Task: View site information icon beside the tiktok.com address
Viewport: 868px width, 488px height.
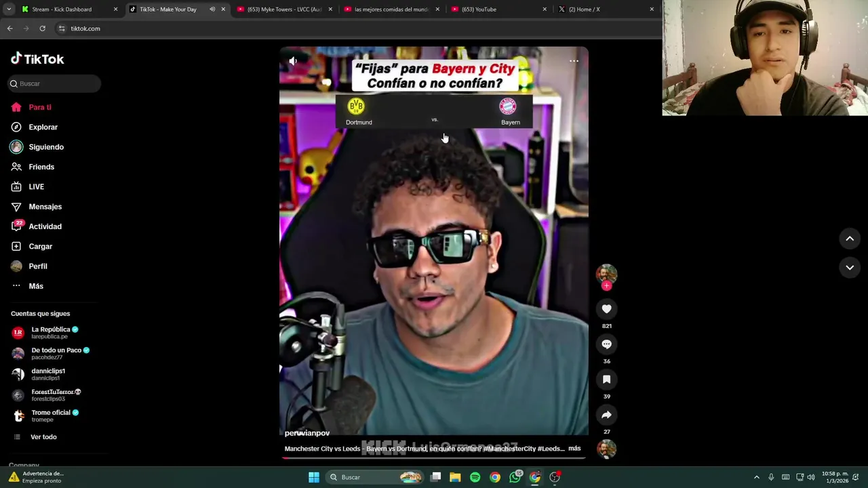Action: [62, 28]
